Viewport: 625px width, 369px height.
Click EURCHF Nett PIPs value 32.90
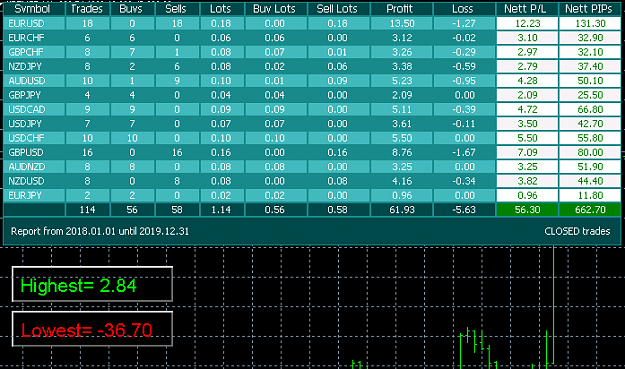click(x=590, y=37)
